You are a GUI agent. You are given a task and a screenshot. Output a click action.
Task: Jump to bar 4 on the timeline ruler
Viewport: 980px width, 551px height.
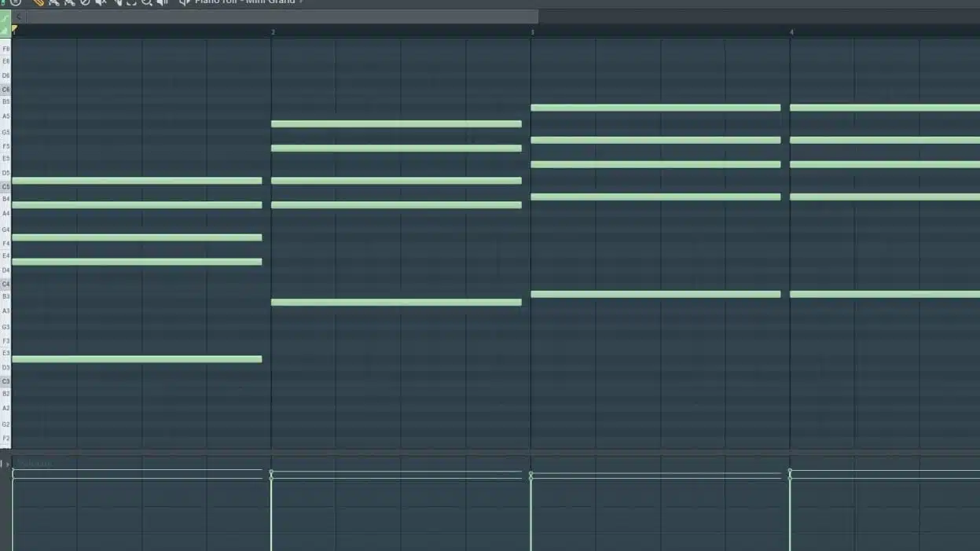791,32
